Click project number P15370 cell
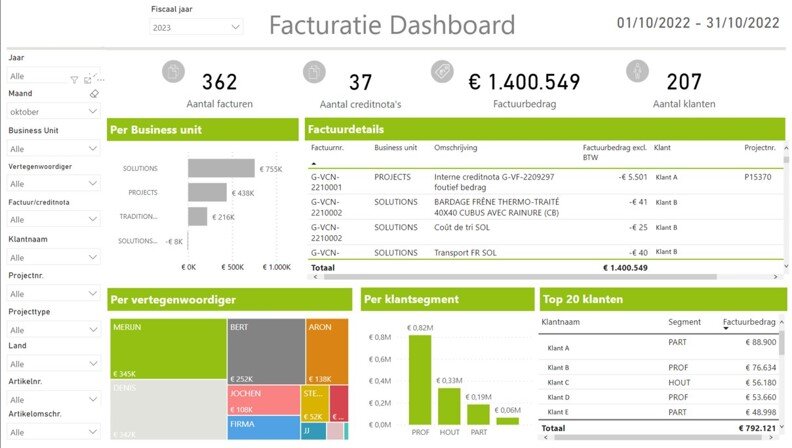 (x=758, y=177)
